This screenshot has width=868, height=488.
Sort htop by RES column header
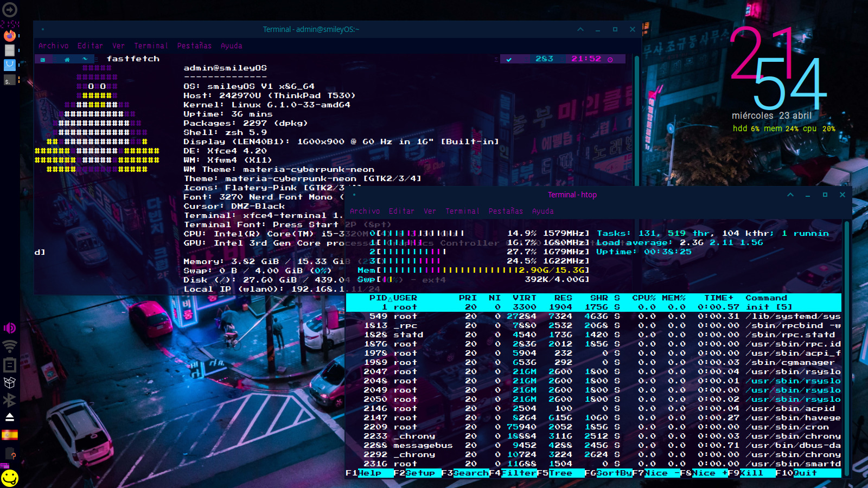tap(563, 298)
